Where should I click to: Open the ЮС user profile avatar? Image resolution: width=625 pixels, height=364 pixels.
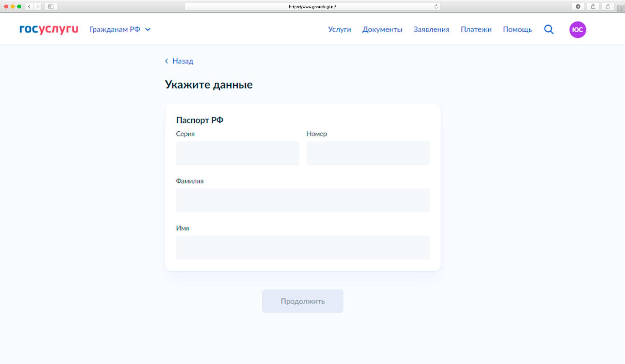[x=578, y=30]
